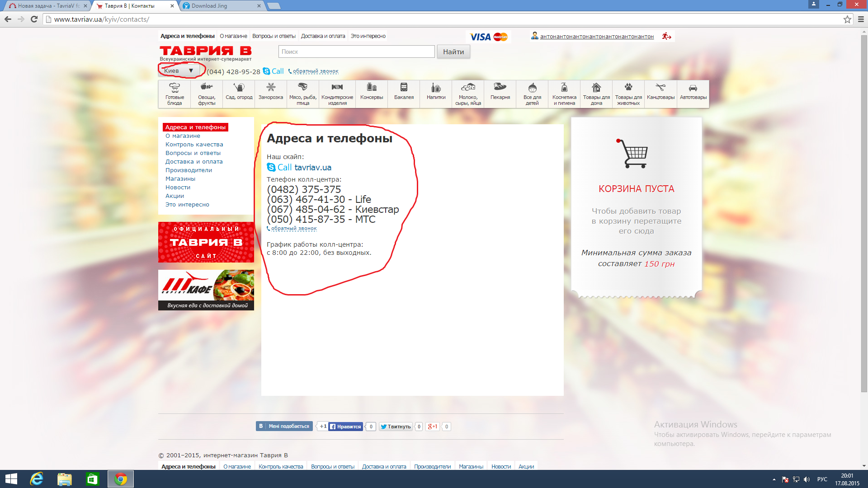Click the Facebook Нравится button
Image resolution: width=868 pixels, height=488 pixels.
tap(345, 427)
